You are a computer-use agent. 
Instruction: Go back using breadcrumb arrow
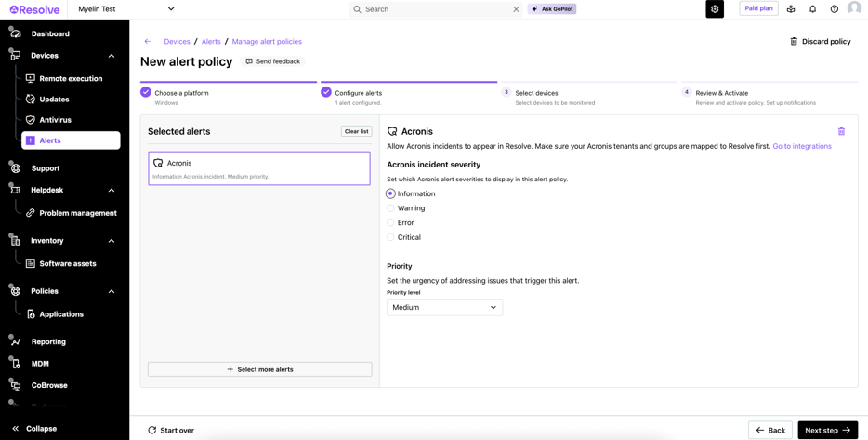pos(148,42)
